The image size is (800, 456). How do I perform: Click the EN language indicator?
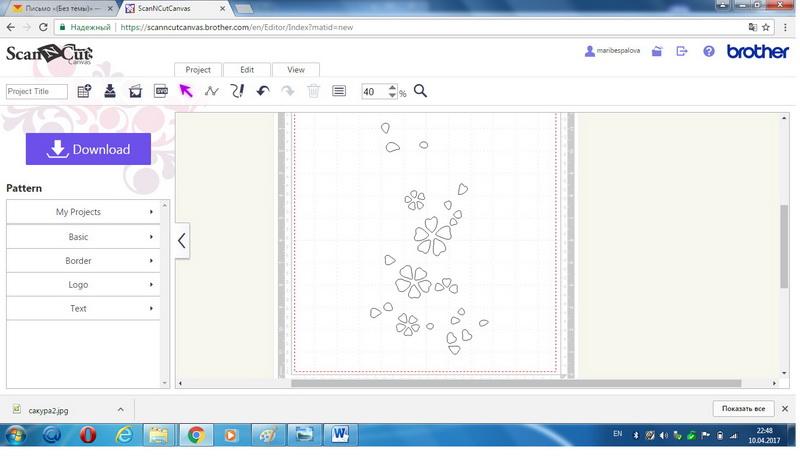[617, 434]
